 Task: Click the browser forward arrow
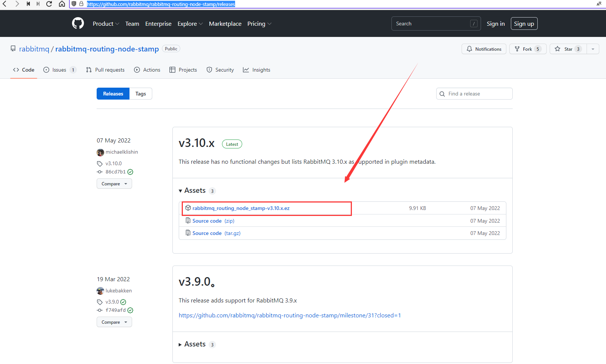(17, 4)
